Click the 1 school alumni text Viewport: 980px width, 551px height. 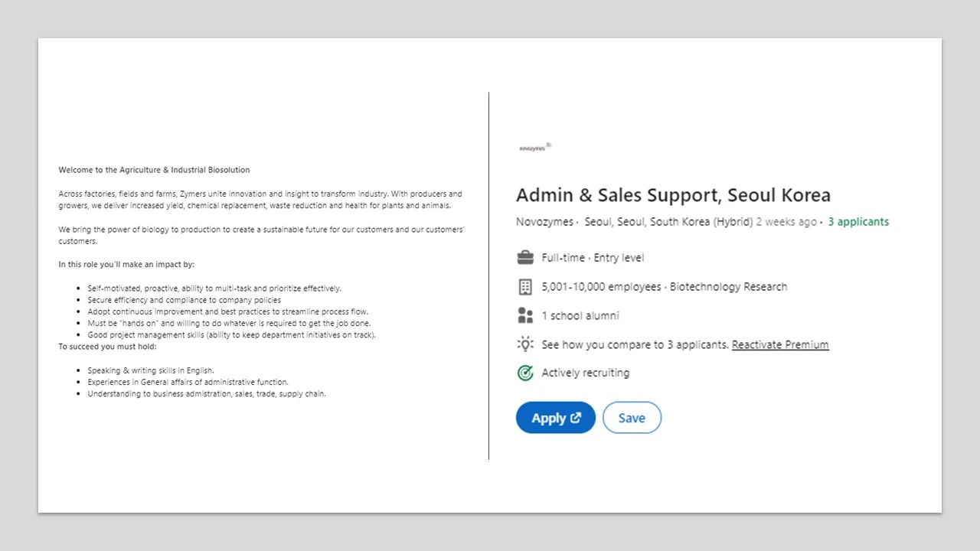tap(580, 315)
